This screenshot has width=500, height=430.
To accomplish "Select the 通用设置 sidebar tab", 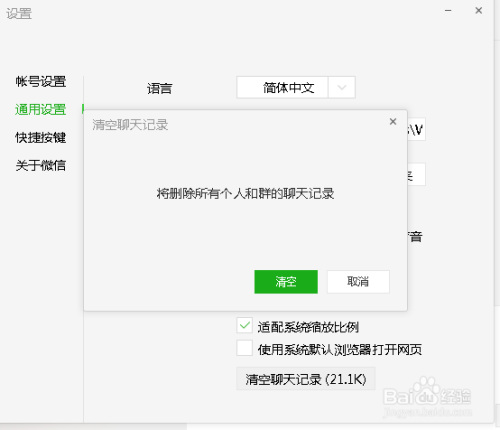I will pyautogui.click(x=40, y=109).
